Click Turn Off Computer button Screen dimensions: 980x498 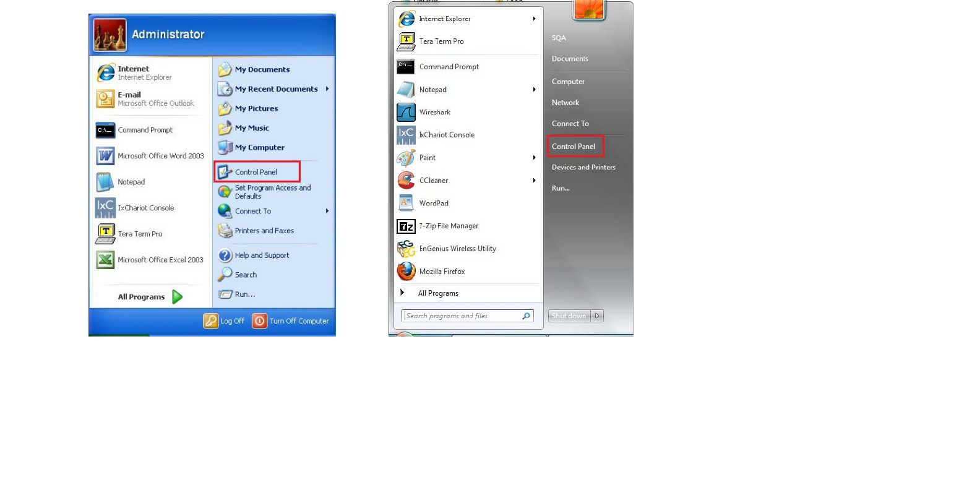[x=291, y=321]
